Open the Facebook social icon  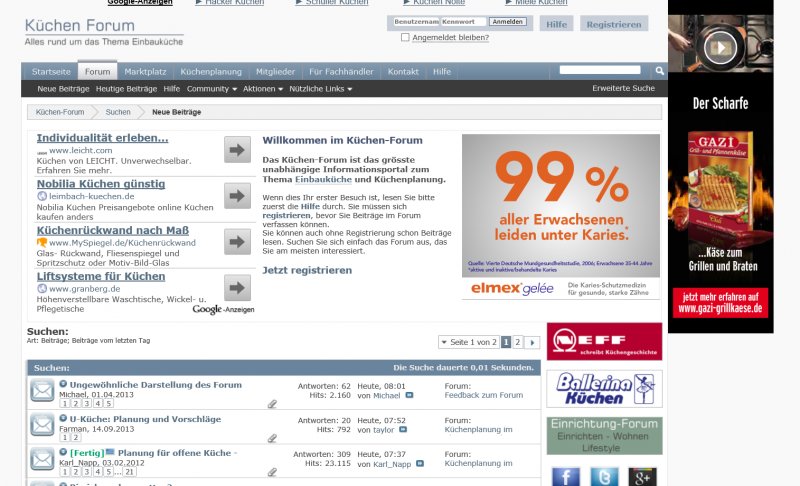click(566, 476)
